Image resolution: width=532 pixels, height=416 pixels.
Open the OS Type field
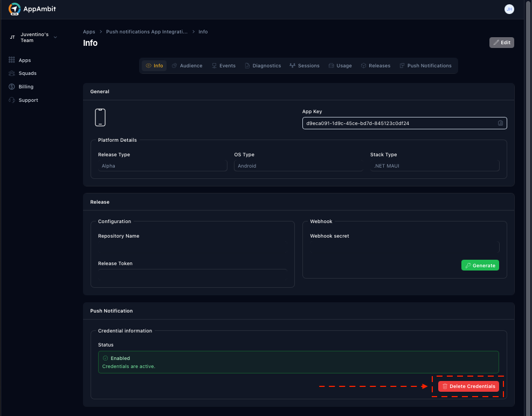coord(298,166)
